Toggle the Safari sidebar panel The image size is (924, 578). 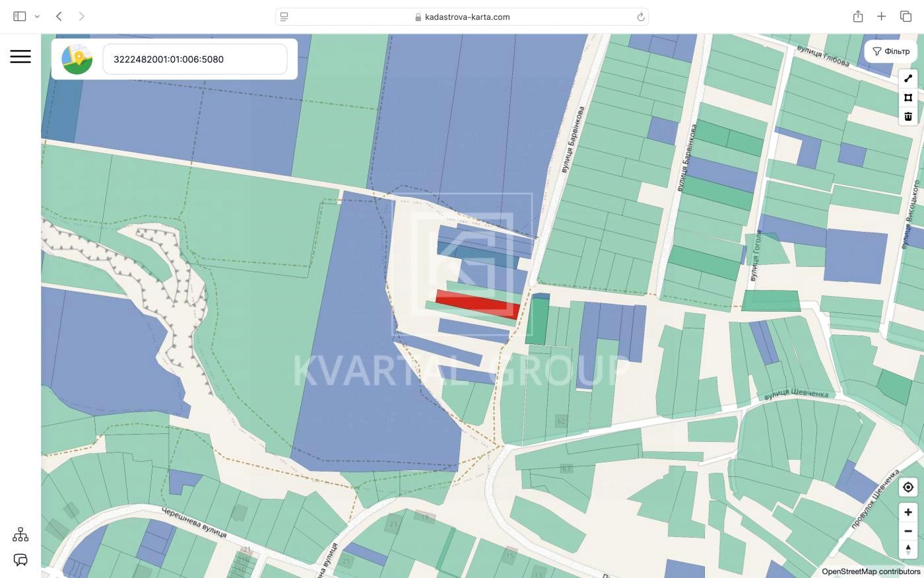click(x=20, y=17)
